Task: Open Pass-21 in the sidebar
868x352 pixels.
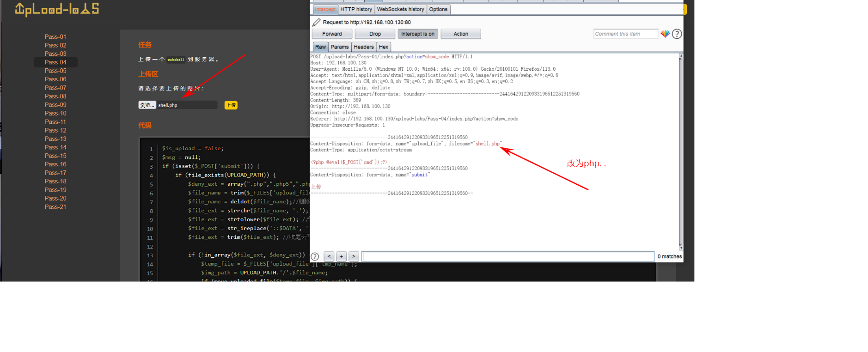Action: tap(55, 206)
